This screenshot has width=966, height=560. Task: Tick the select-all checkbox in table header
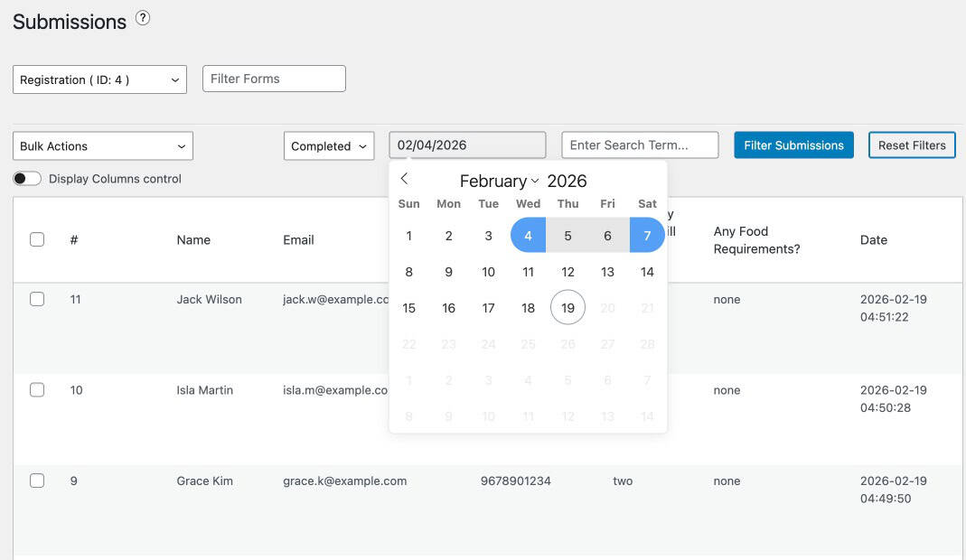coord(37,239)
